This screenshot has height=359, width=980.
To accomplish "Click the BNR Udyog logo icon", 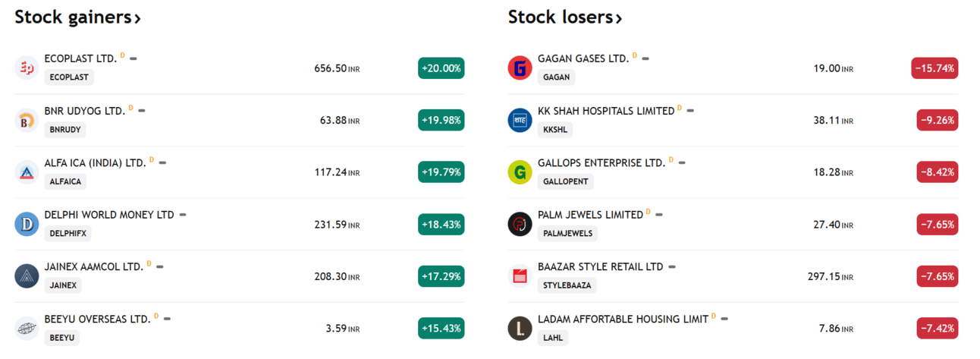I will (27, 120).
